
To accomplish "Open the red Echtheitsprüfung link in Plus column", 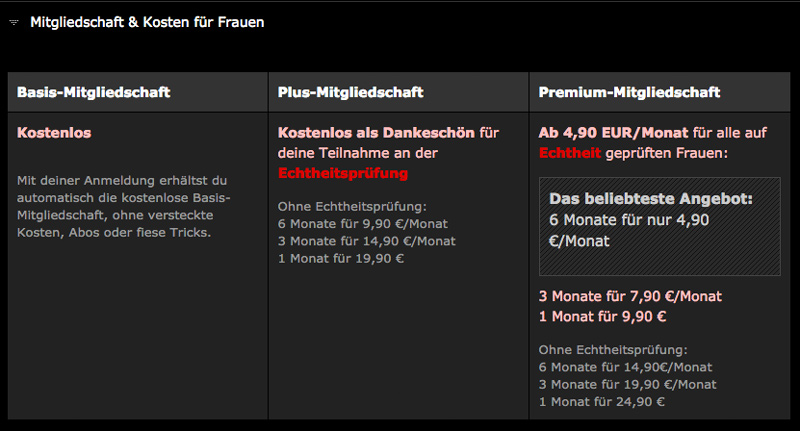I will (x=343, y=173).
